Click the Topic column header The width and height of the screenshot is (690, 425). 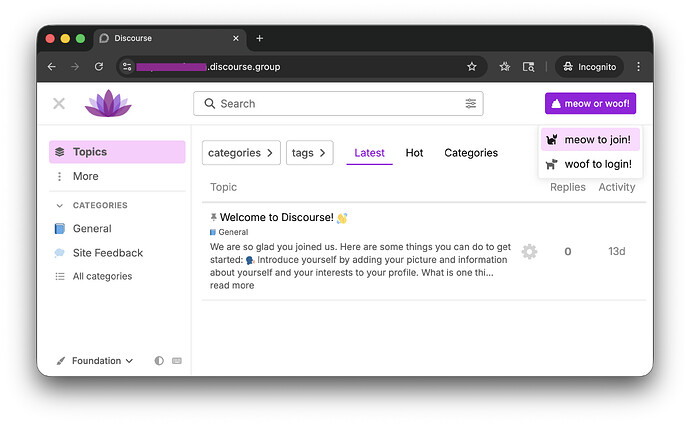point(224,187)
